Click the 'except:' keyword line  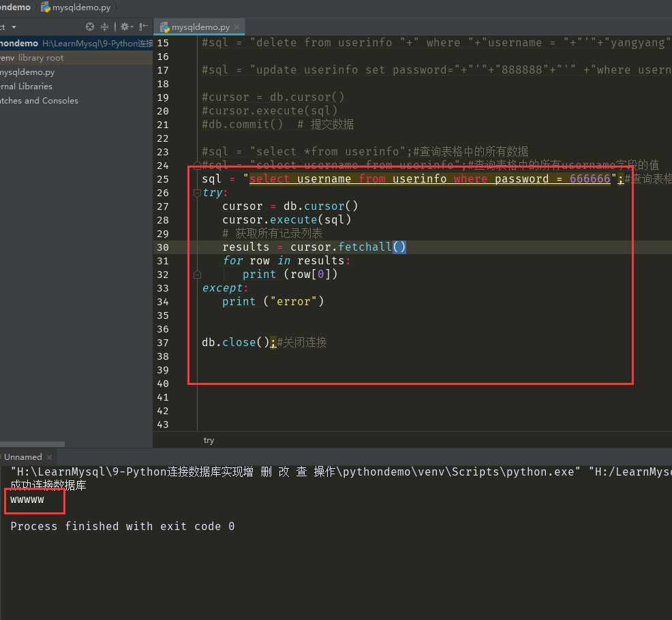click(x=225, y=288)
